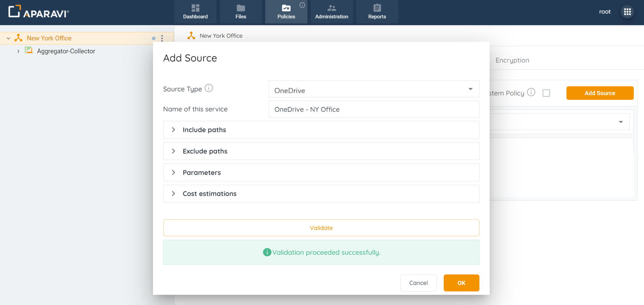
Task: Click the Aparavi logo
Action: pyautogui.click(x=38, y=12)
